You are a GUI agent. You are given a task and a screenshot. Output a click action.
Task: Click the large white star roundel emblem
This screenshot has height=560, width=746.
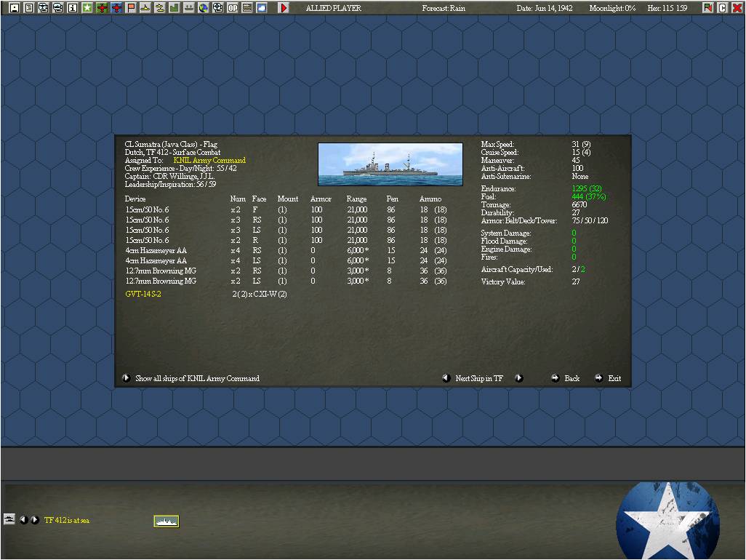(667, 521)
